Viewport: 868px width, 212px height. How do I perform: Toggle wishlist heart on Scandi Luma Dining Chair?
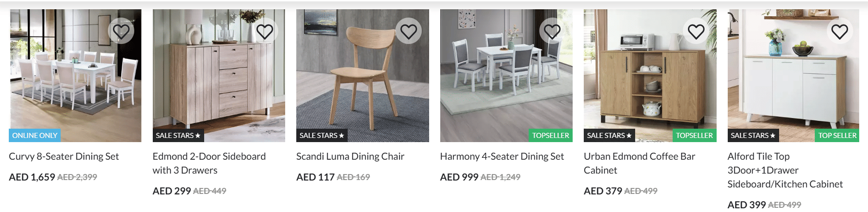[409, 31]
